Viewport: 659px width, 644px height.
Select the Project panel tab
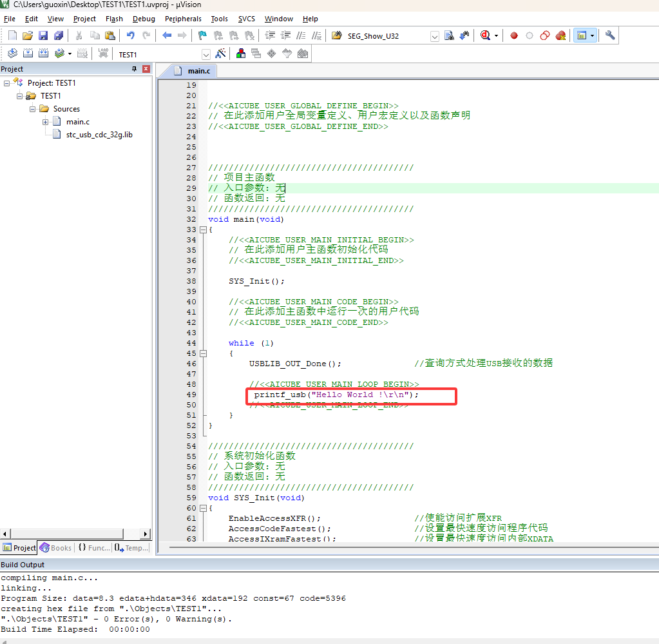[x=19, y=548]
